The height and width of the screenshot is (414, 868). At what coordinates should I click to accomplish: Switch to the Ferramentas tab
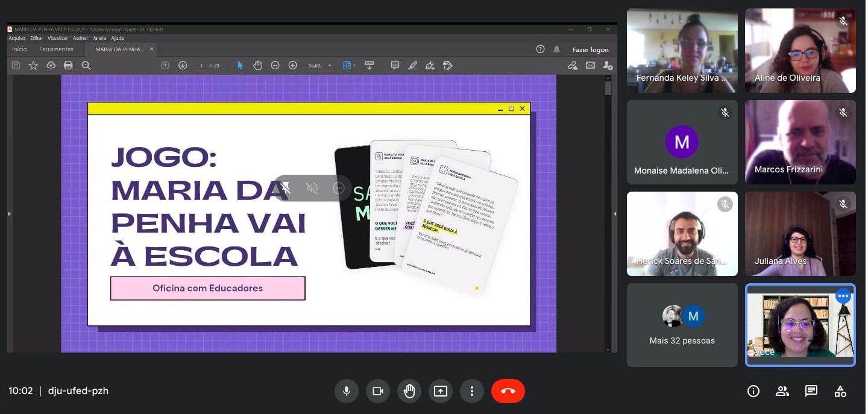point(56,49)
